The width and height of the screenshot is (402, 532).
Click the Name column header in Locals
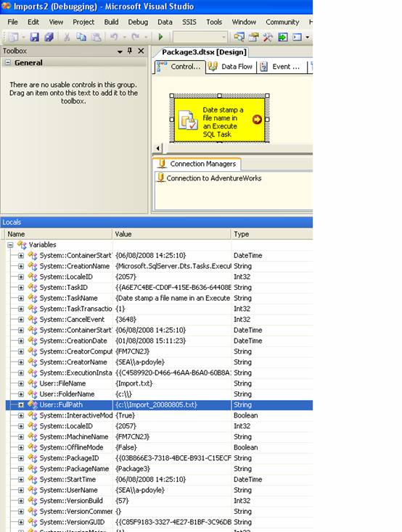tap(59, 234)
